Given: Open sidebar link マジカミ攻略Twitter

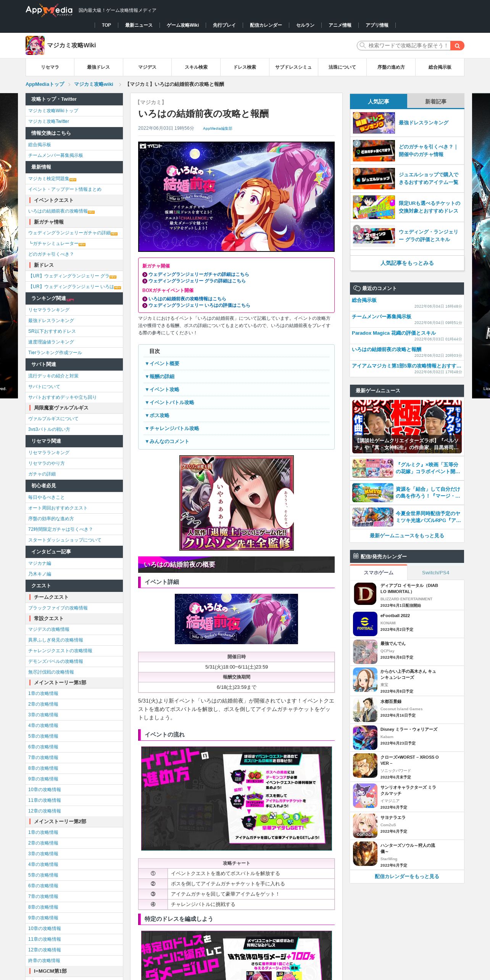Looking at the screenshot, I should (x=49, y=121).
